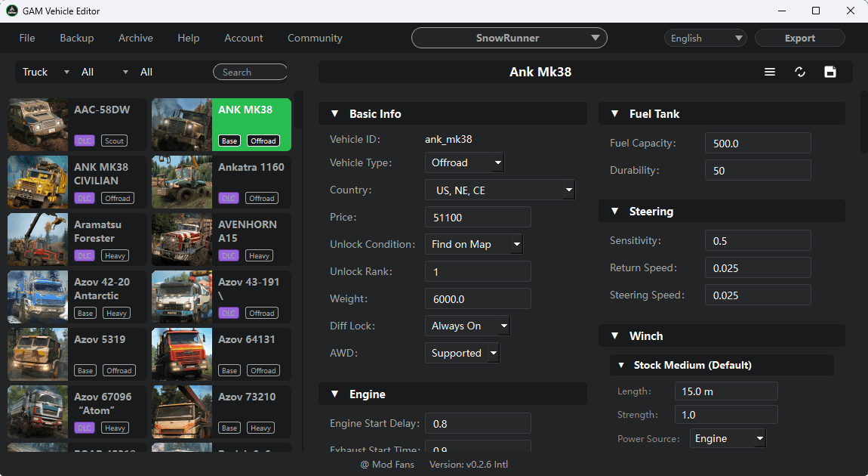
Task: Select the AVENHORN A15 vehicle card
Action: point(221,240)
